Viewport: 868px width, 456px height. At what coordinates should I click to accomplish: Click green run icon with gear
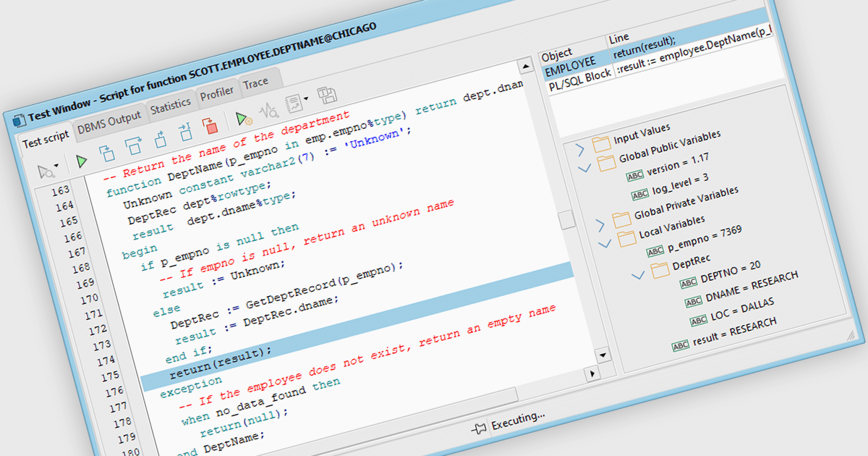(244, 118)
